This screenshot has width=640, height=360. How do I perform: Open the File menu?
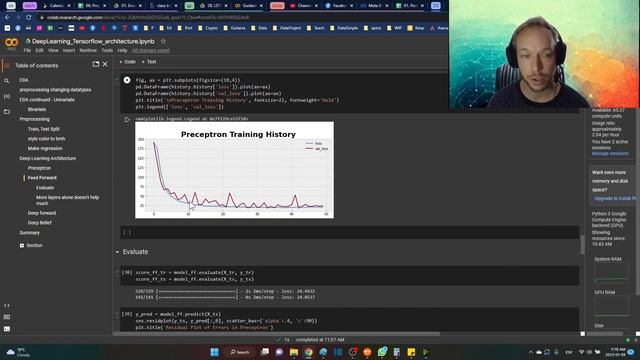(x=27, y=51)
